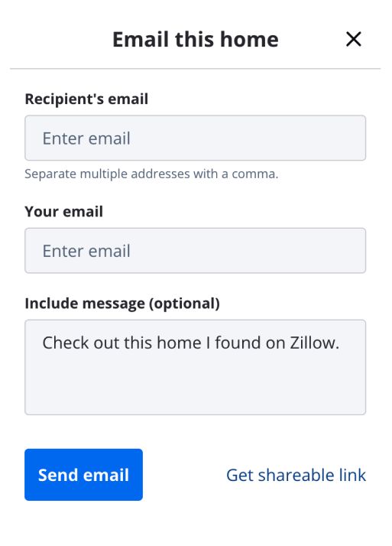Click the Email this home heading

(196, 39)
